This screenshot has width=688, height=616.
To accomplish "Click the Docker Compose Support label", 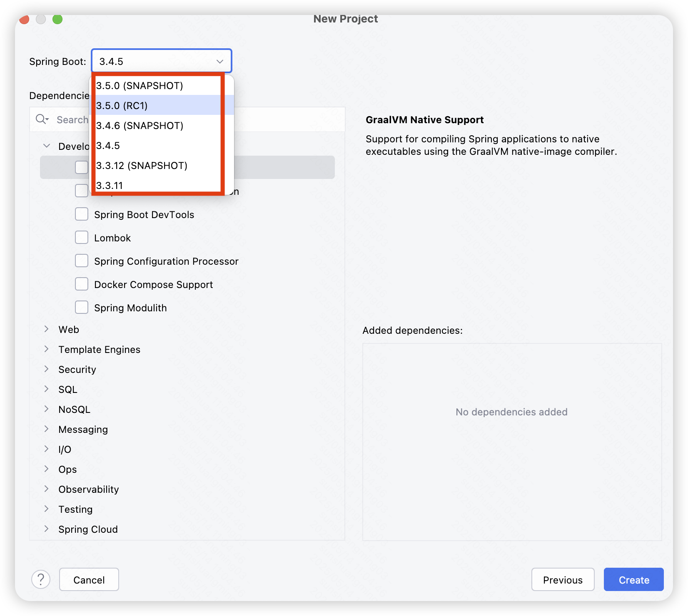I will [x=153, y=285].
